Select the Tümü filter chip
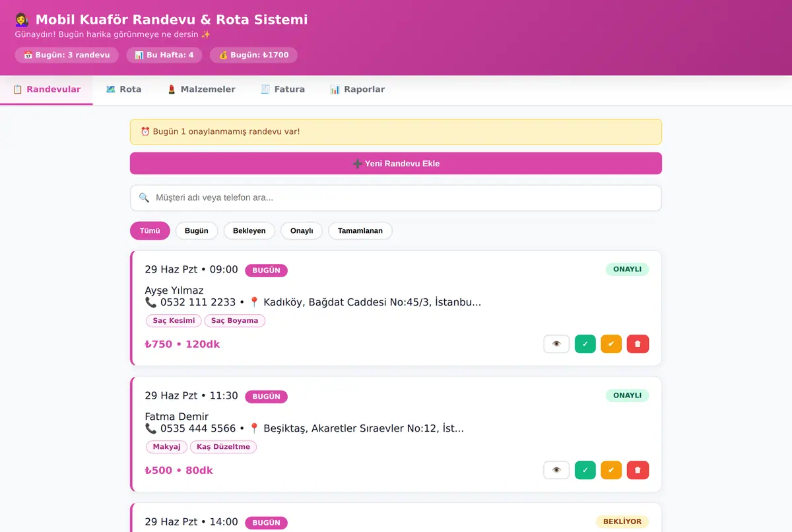Screen dimensions: 792x532 [150, 231]
